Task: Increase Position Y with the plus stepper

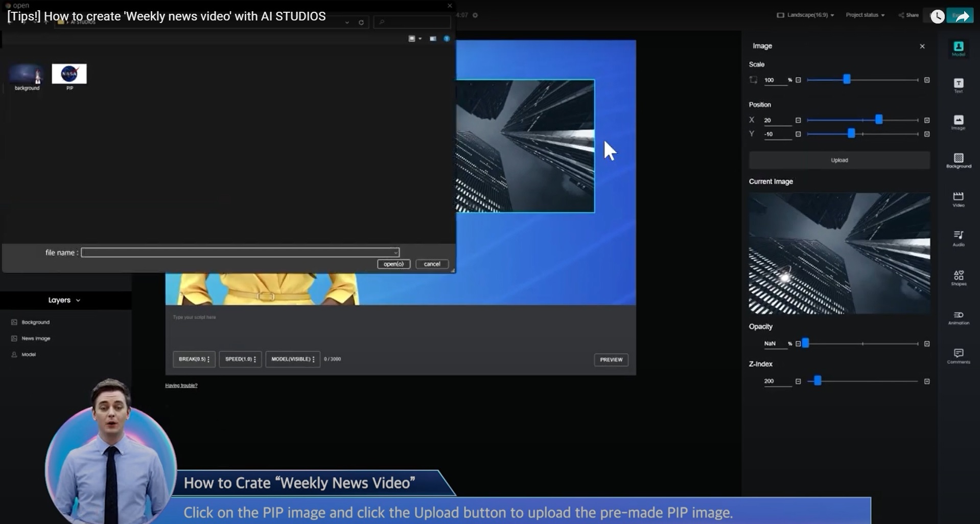Action: coord(927,134)
